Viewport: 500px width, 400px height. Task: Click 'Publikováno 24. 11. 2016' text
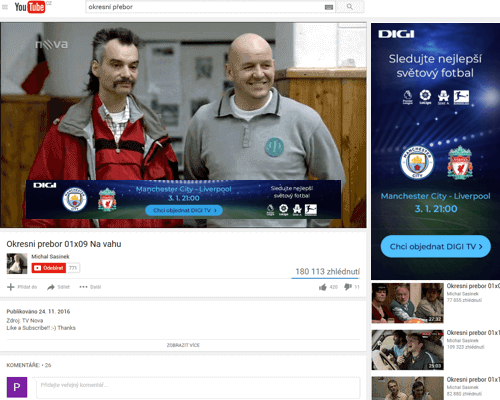pyautogui.click(x=38, y=312)
